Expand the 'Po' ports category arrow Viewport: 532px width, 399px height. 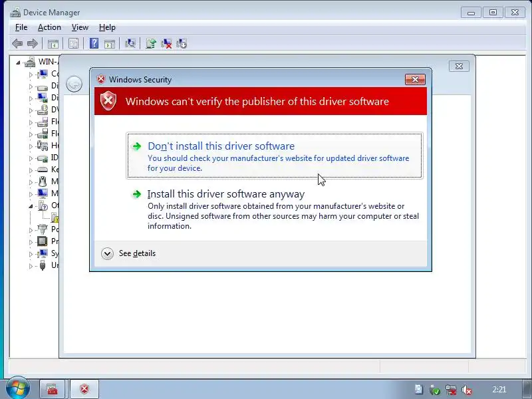click(x=31, y=230)
